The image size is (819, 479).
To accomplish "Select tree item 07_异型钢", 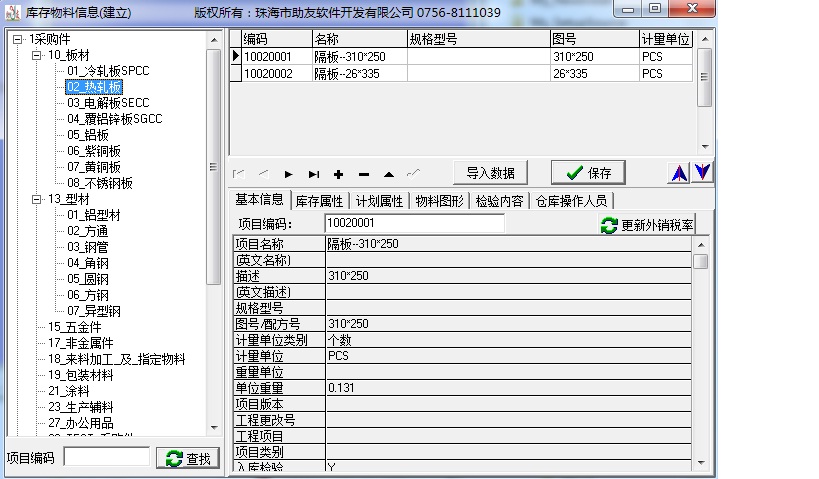I will click(94, 311).
